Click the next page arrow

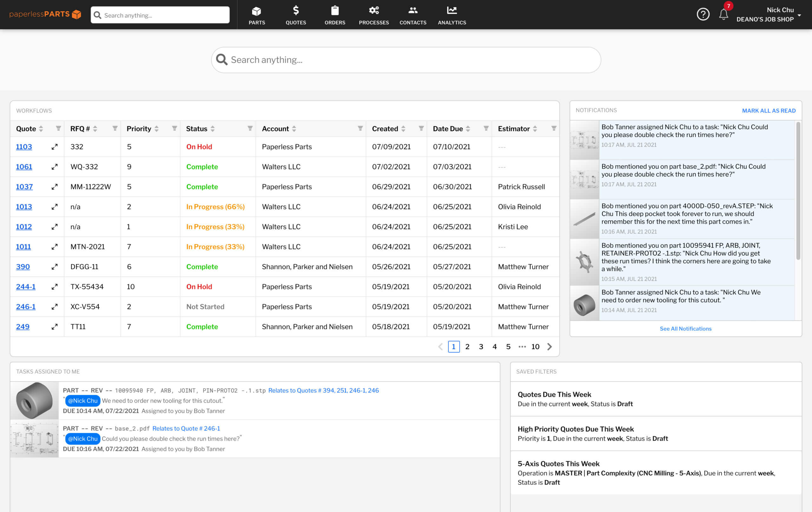pos(550,346)
